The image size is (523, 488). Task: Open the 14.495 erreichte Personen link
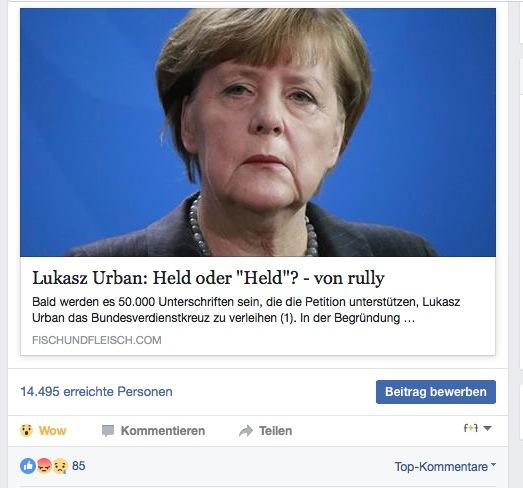pos(96,392)
